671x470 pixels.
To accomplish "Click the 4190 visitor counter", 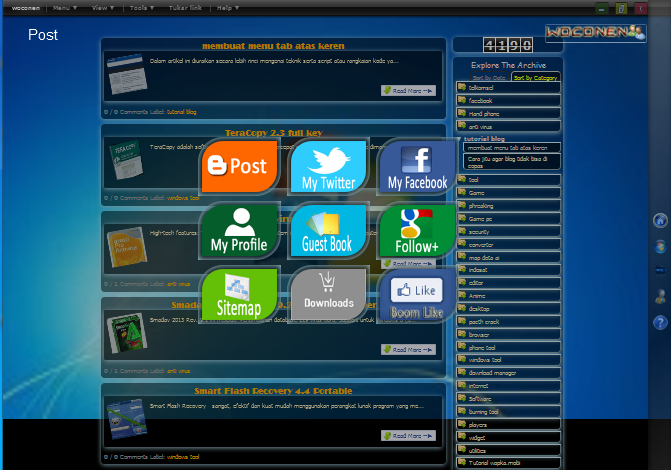I will 508,45.
